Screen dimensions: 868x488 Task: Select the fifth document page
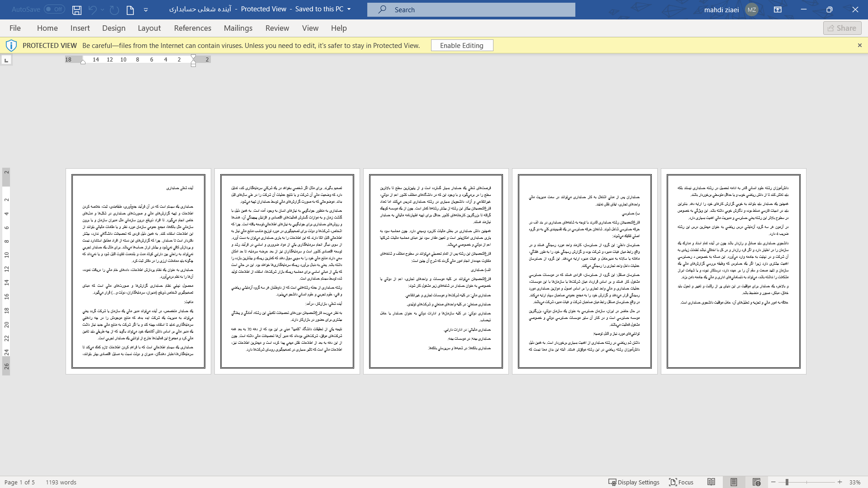(x=734, y=271)
